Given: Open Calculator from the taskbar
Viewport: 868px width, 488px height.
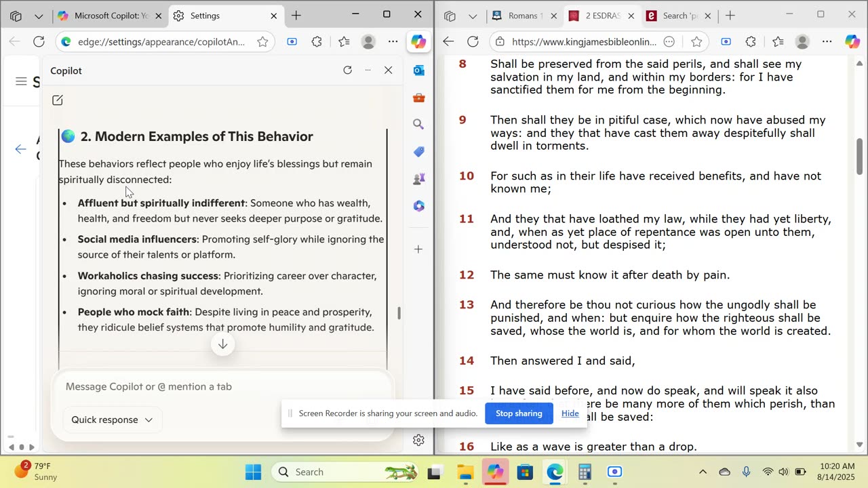Looking at the screenshot, I should click(x=585, y=472).
